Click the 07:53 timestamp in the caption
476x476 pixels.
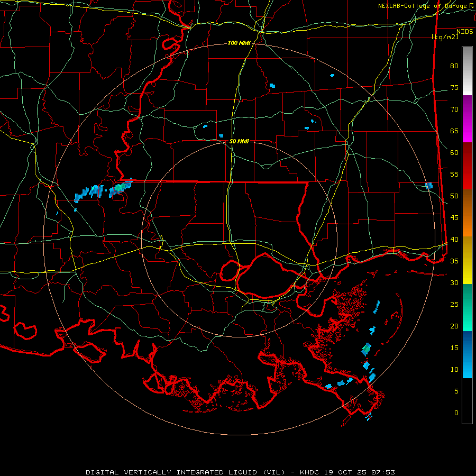pos(383,472)
